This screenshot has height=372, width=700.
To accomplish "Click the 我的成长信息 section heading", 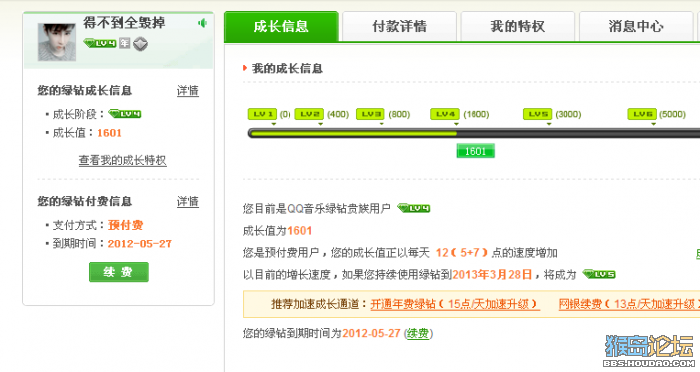I will coord(287,68).
